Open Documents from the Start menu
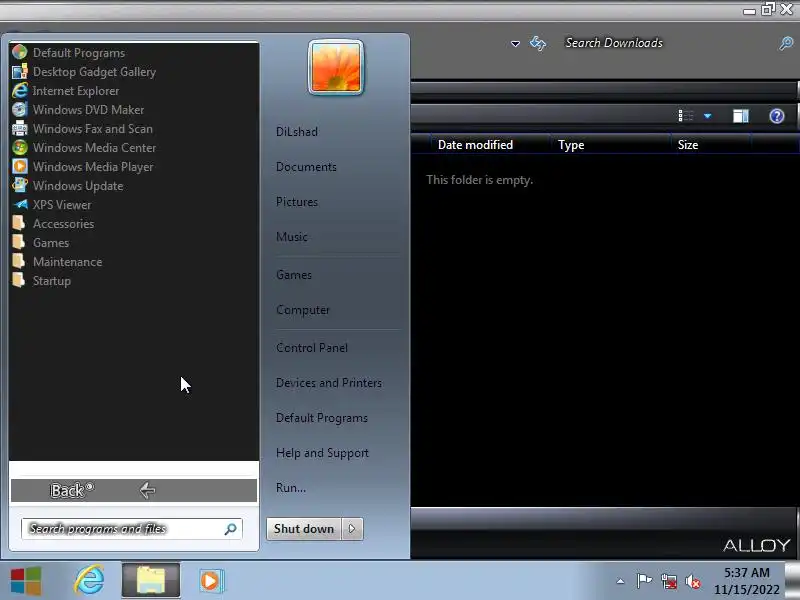The height and width of the screenshot is (600, 800). click(x=306, y=167)
